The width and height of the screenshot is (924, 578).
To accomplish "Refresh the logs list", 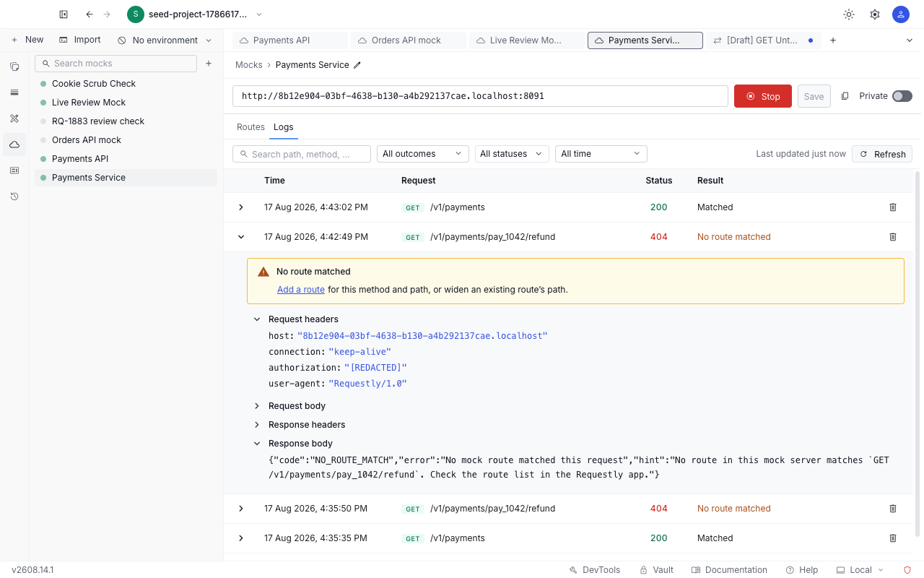I will (x=882, y=154).
